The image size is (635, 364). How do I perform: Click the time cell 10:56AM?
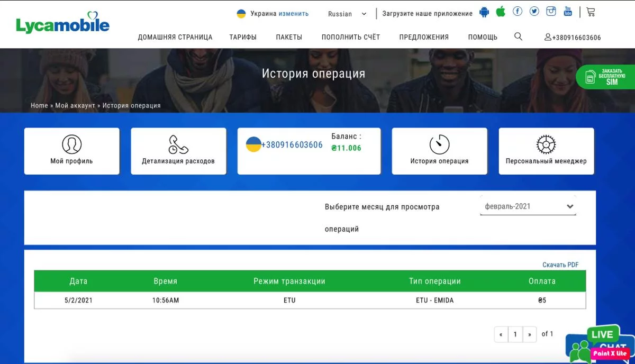(166, 301)
